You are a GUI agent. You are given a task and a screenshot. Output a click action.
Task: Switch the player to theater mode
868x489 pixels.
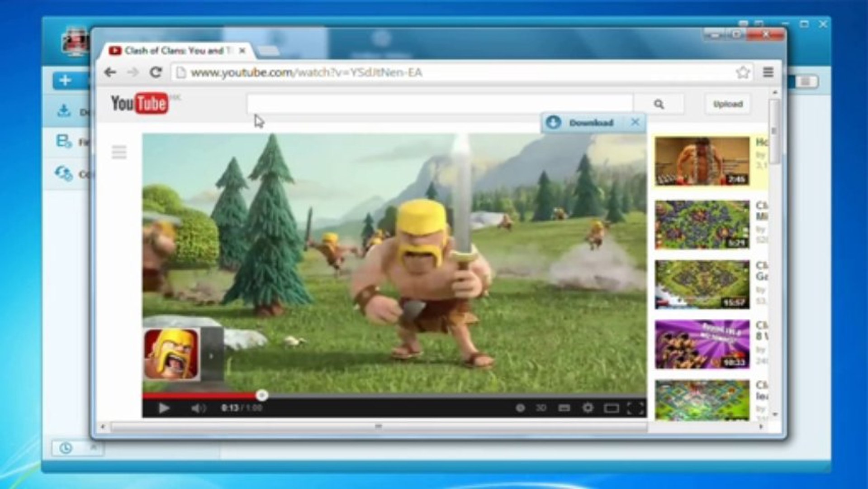pos(612,408)
